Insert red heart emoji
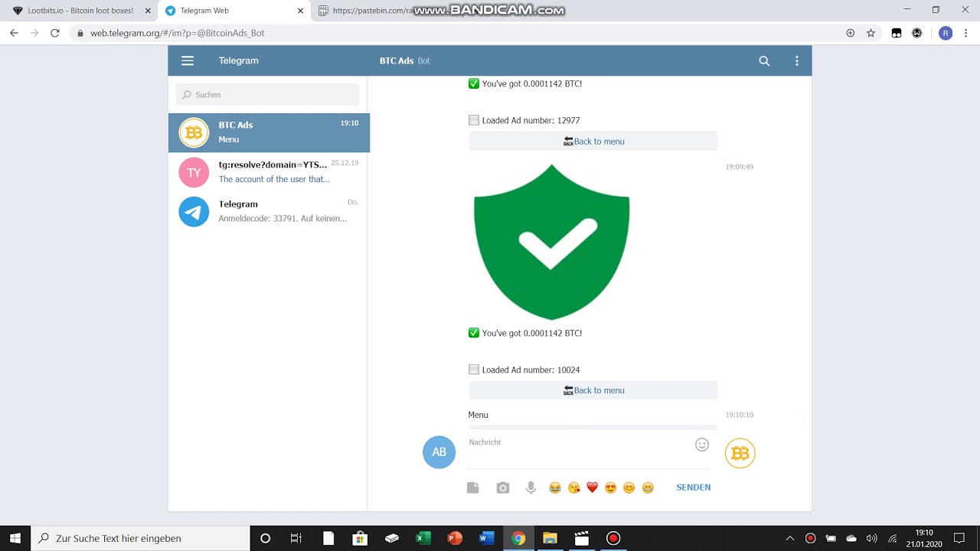 (592, 487)
